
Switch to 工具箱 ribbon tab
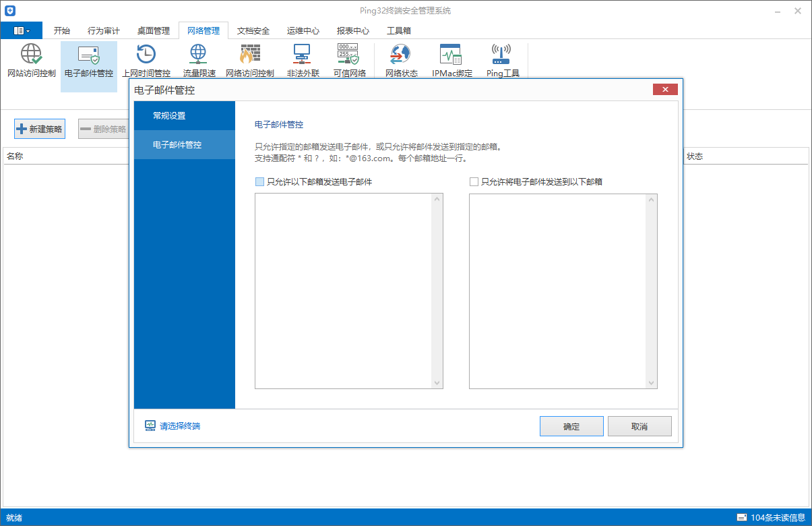point(399,31)
